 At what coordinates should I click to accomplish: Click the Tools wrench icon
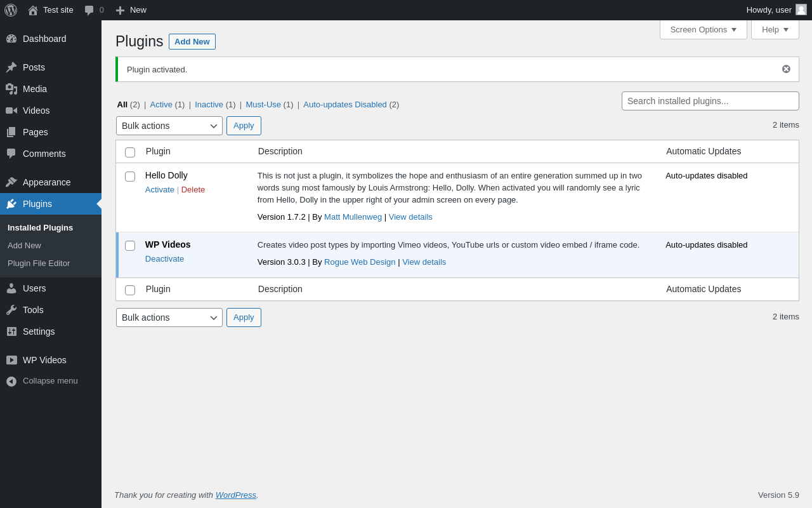(11, 310)
